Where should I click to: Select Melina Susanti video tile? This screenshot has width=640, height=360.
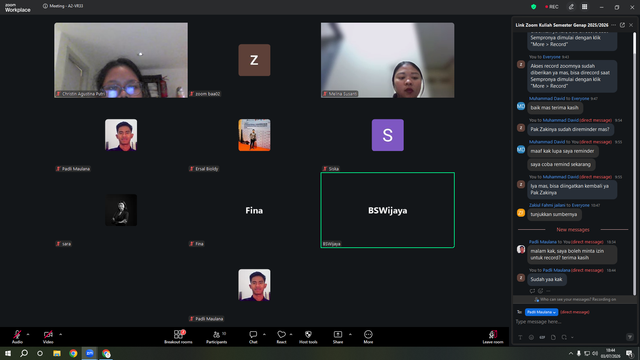[x=387, y=60]
